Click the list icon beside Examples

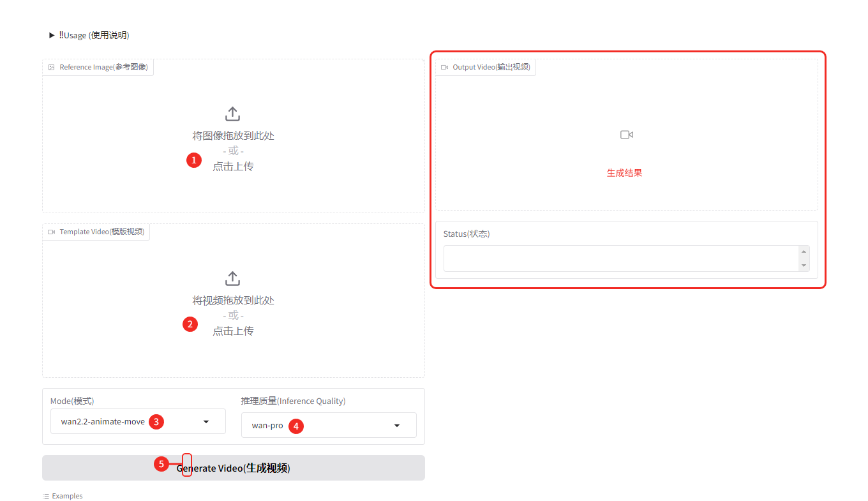[46, 497]
